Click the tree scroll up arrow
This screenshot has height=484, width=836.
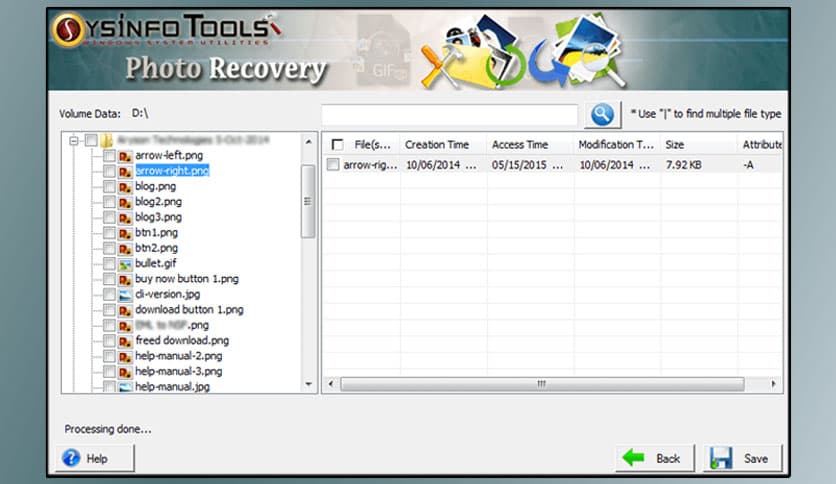click(x=308, y=142)
